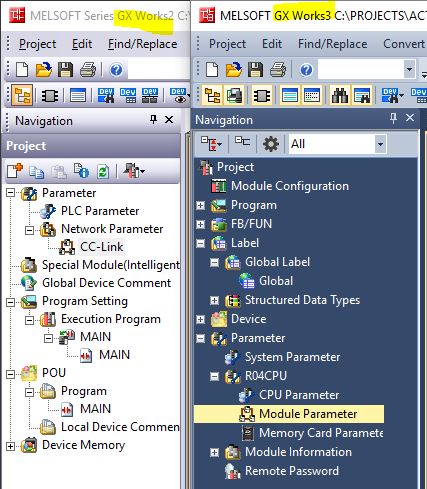Expand FB/FUN node
Screen dimensions: 427x489
click(200, 224)
